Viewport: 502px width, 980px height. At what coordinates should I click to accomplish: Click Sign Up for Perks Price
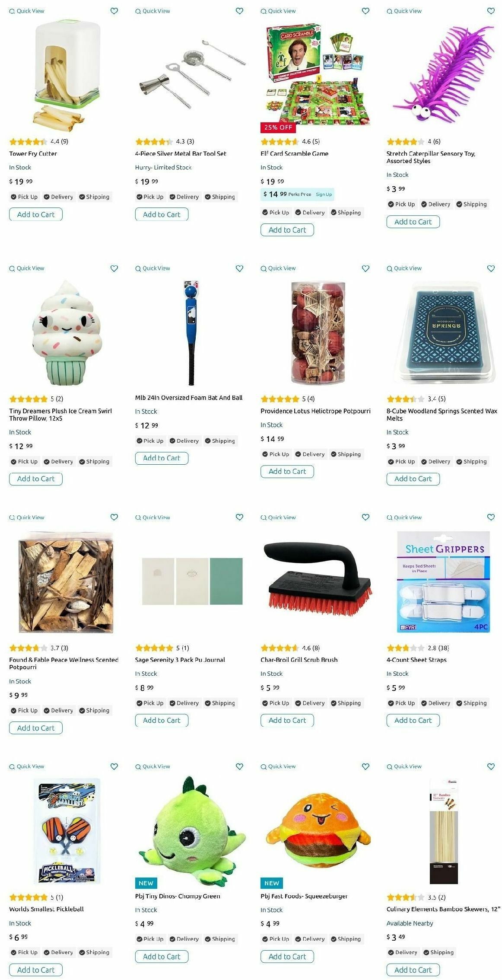click(324, 195)
